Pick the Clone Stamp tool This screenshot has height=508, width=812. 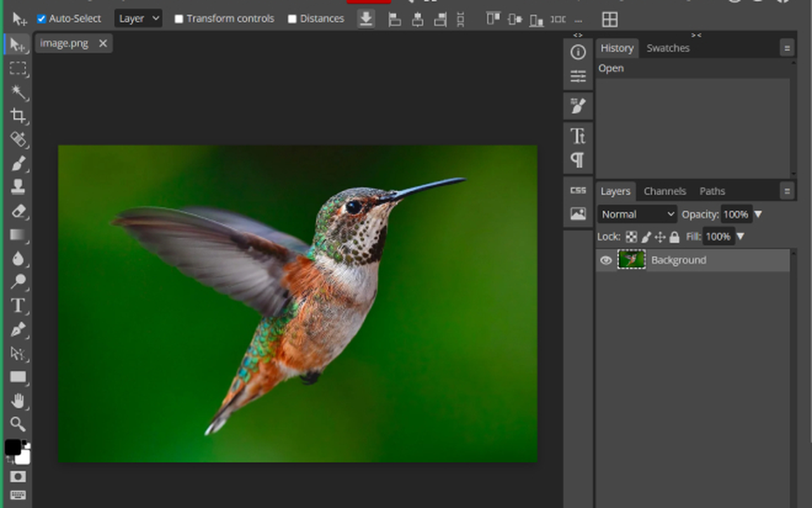[x=18, y=187]
